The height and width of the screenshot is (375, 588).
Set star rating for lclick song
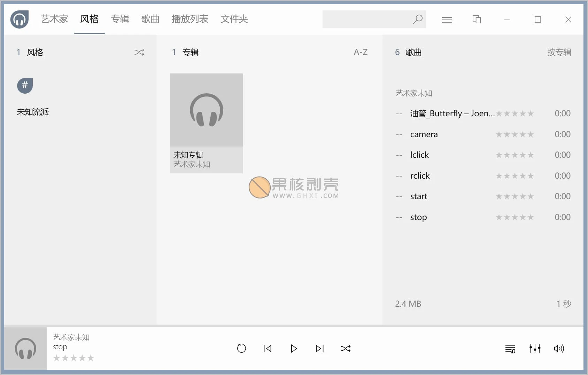[x=515, y=155]
